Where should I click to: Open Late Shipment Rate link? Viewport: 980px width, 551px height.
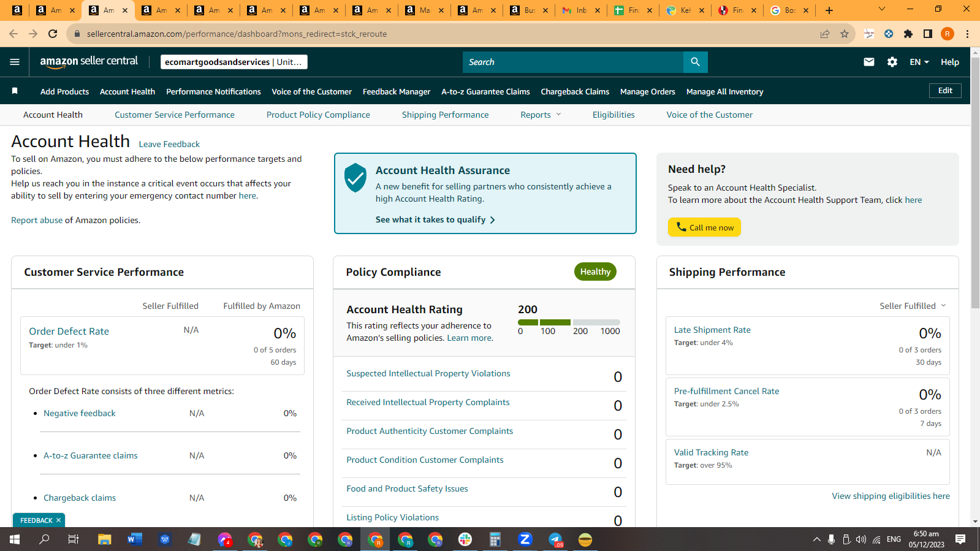[712, 330]
